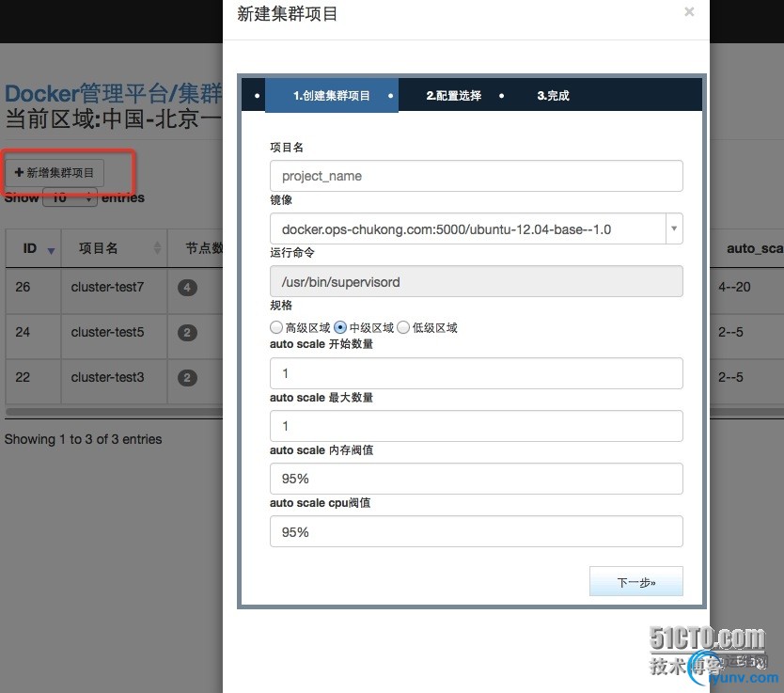Click the auto scale 内存阀值 input
Image resolution: width=784 pixels, height=693 pixels.
(476, 479)
